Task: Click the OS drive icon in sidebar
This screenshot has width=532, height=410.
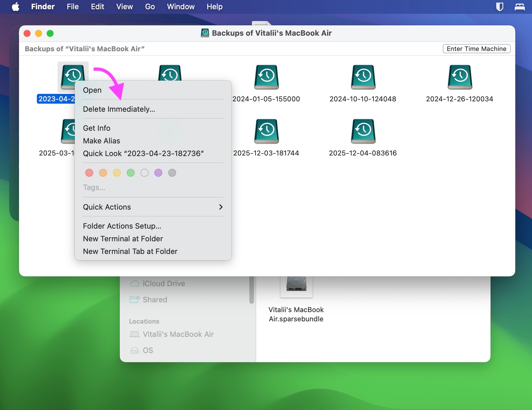Action: 134,350
